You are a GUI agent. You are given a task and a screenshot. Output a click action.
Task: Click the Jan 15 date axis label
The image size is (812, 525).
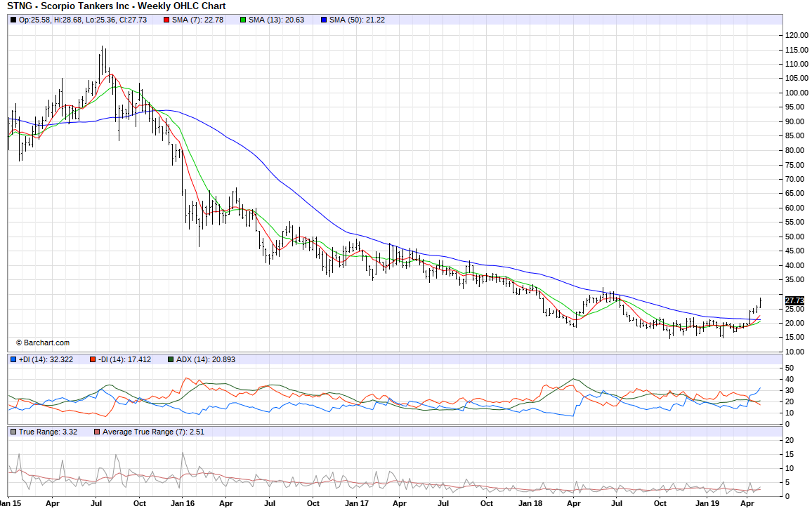(10, 503)
